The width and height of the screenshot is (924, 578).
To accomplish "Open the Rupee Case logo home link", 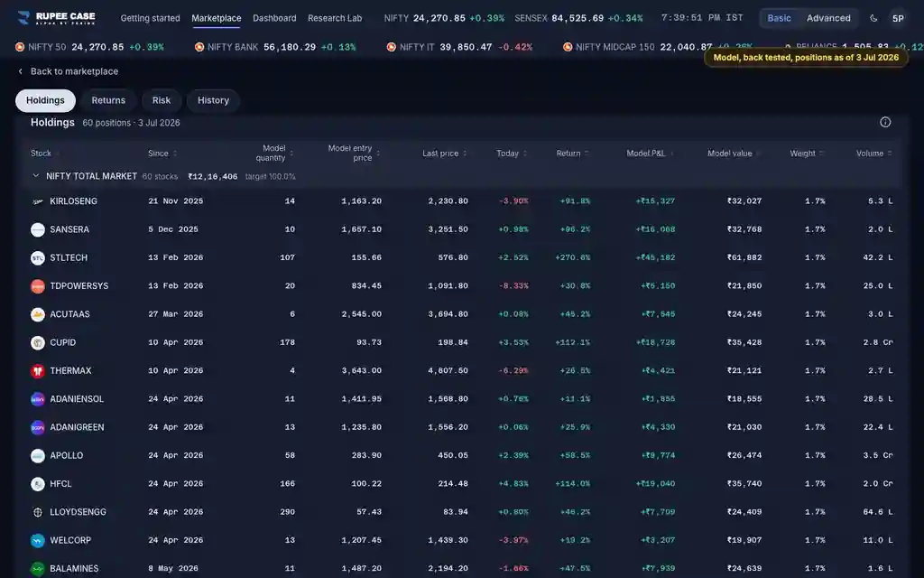I will (56, 18).
